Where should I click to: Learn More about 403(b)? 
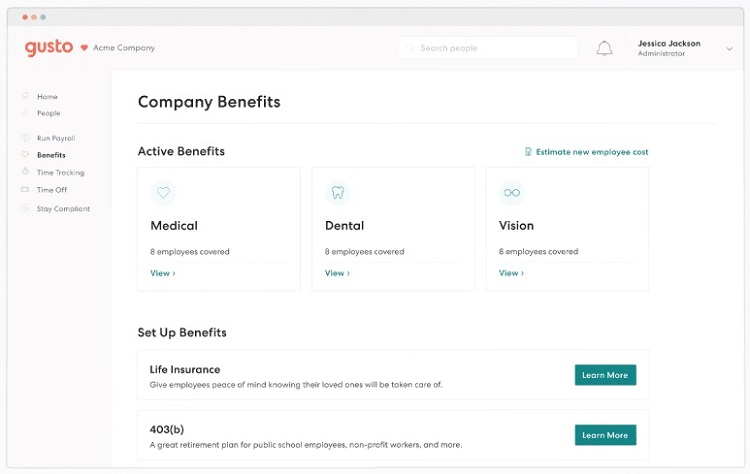[x=605, y=435]
